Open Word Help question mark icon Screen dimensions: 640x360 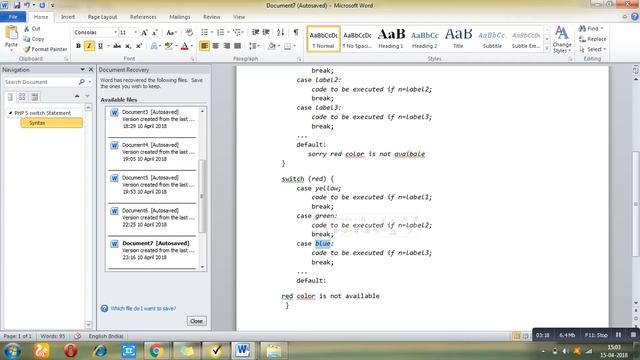[x=635, y=16]
